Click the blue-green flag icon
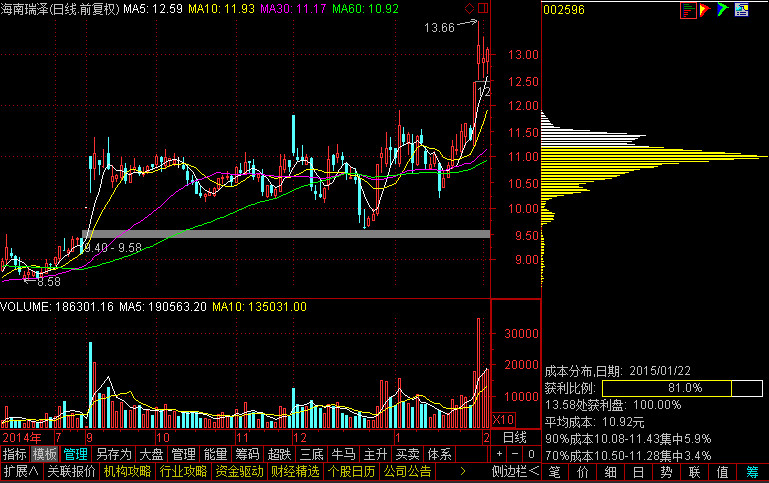 tap(722, 10)
